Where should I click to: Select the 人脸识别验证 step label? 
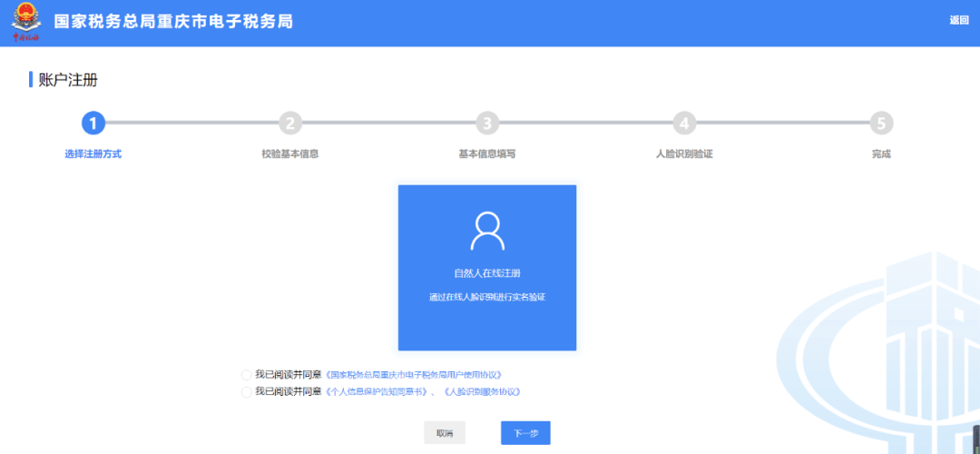click(684, 153)
